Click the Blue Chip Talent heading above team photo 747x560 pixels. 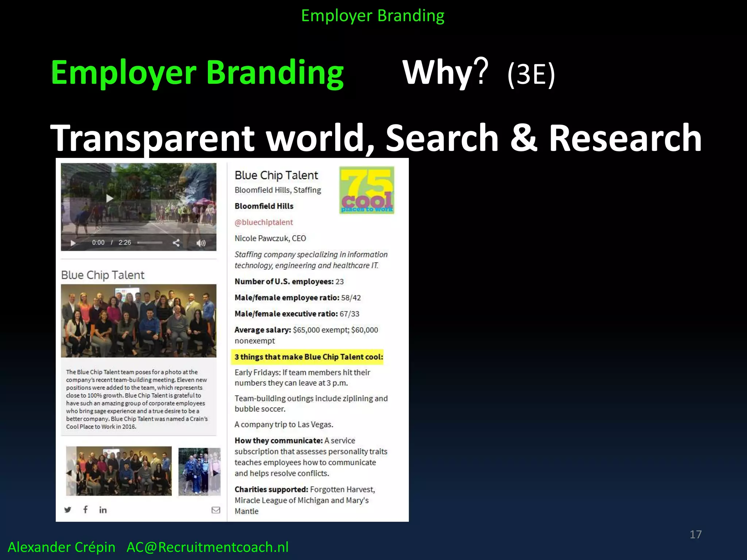click(x=103, y=275)
